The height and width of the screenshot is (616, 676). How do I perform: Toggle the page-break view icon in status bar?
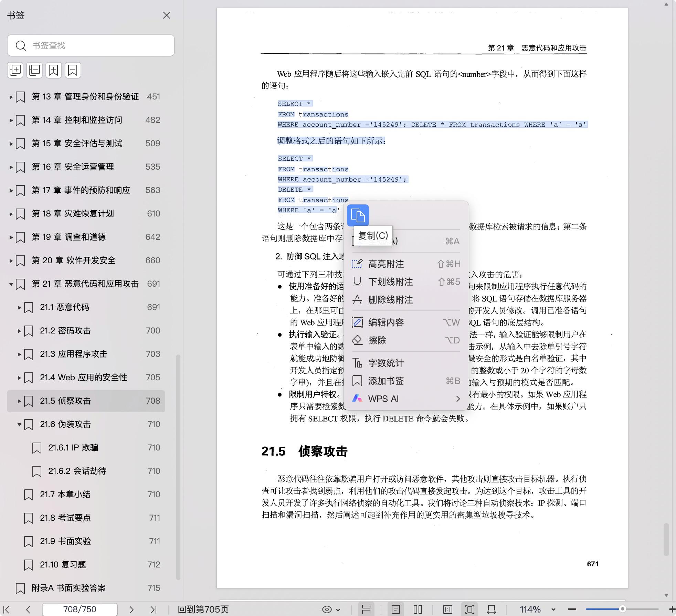point(366,609)
